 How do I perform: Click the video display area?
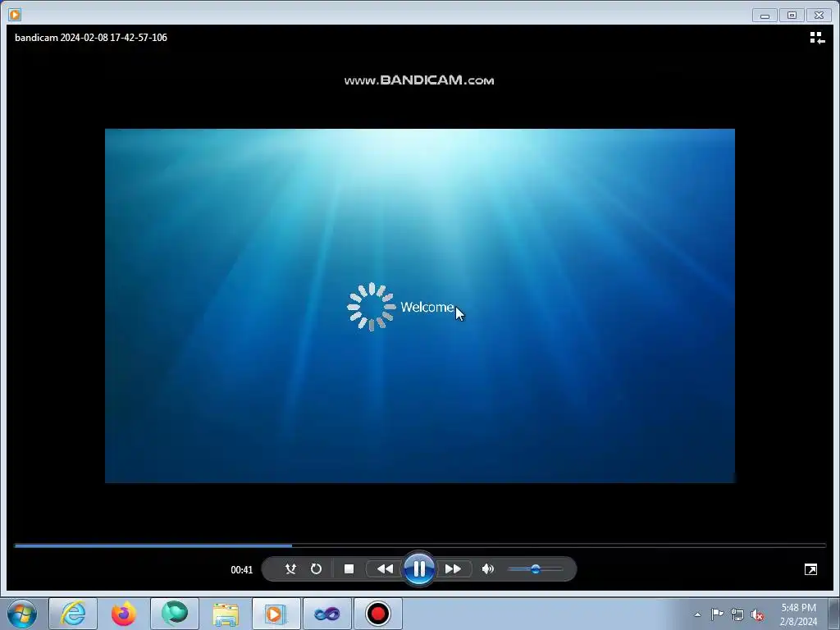pos(419,305)
